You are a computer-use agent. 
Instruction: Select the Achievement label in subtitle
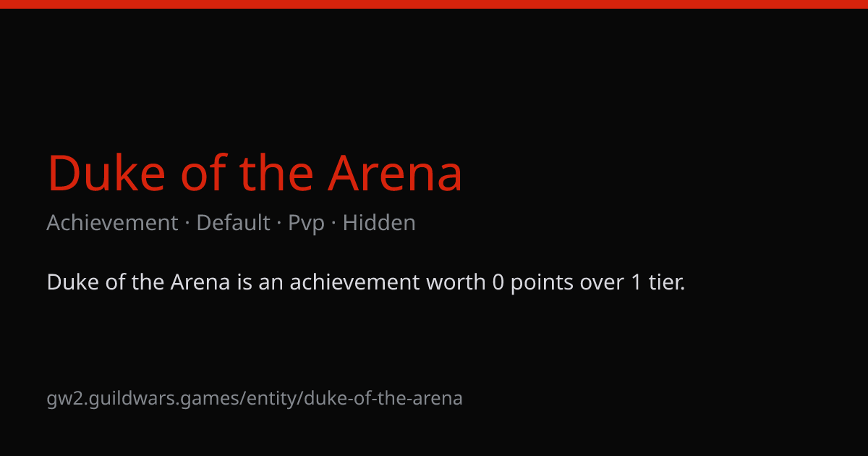click(x=112, y=223)
